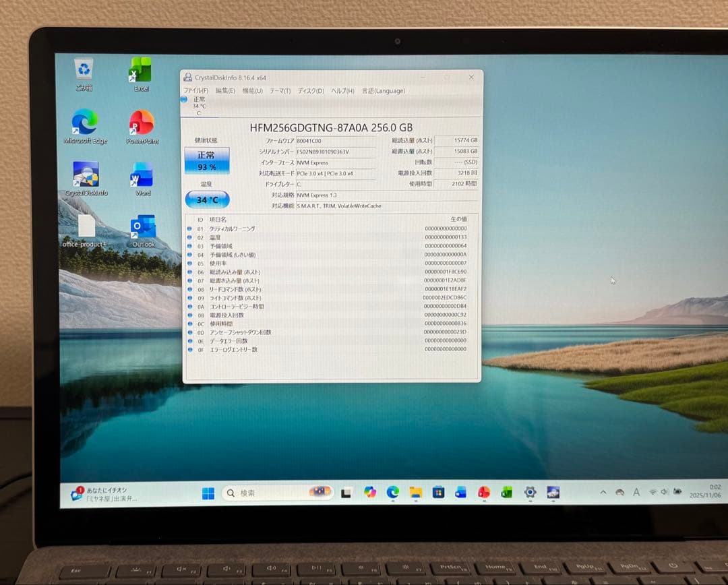Viewport: 728px width, 585px height.
Task: Open File Explorer from the taskbar
Action: (416, 493)
